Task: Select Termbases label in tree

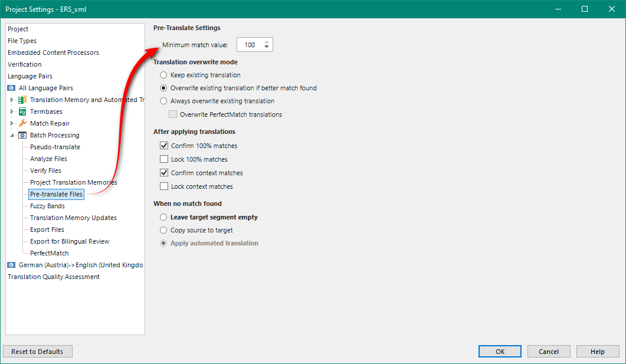Action: (46, 112)
